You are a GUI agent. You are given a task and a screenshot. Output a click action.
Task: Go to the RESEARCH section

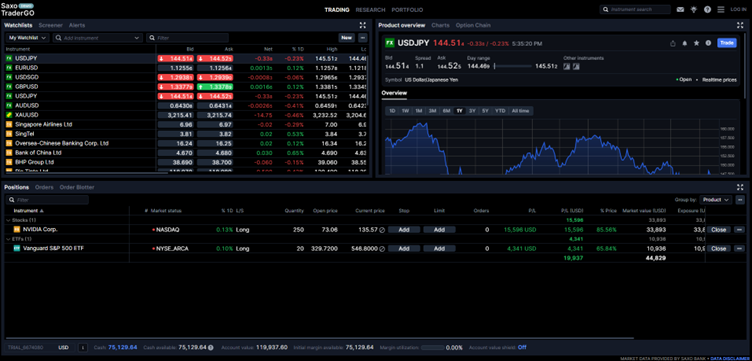click(370, 10)
